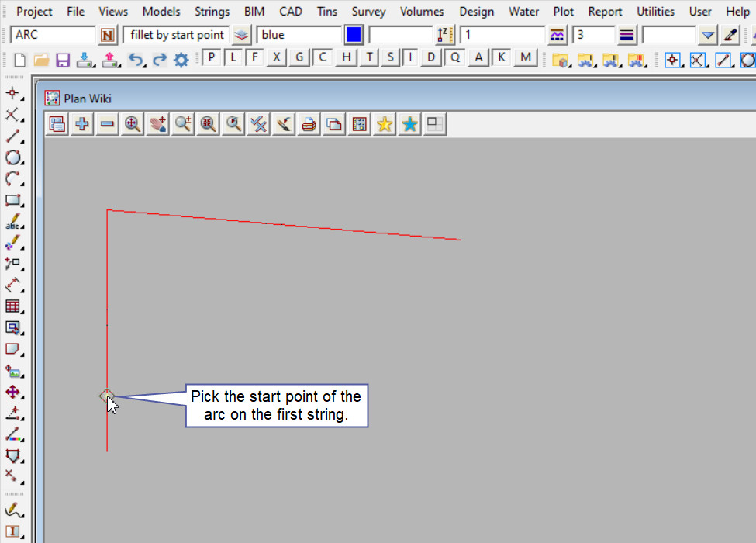Screen dimensions: 756x543
Task: Click the eyedropper icon in the top toolbar
Action: (x=730, y=35)
